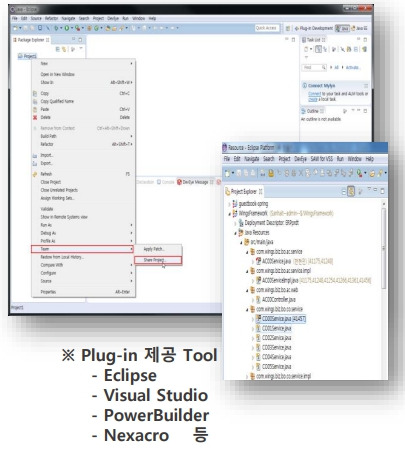
Task: Choose Apply Patch in Team submenu
Action: (x=158, y=249)
